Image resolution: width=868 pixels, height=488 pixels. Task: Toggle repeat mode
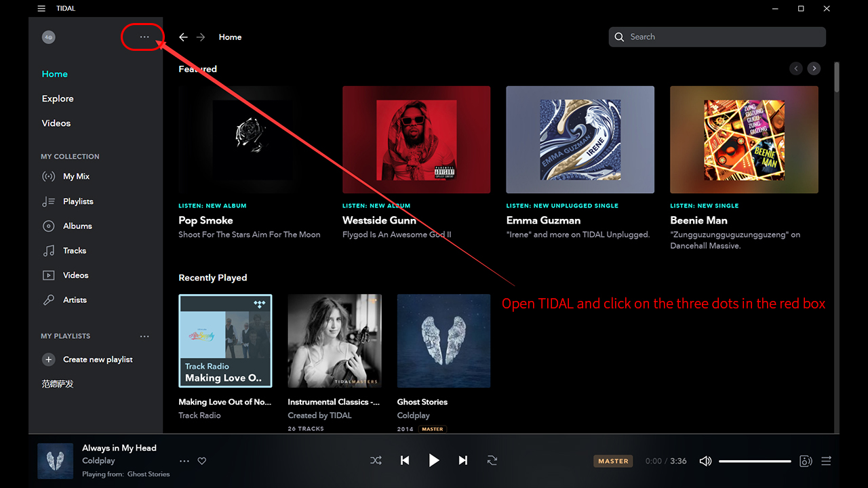point(492,461)
